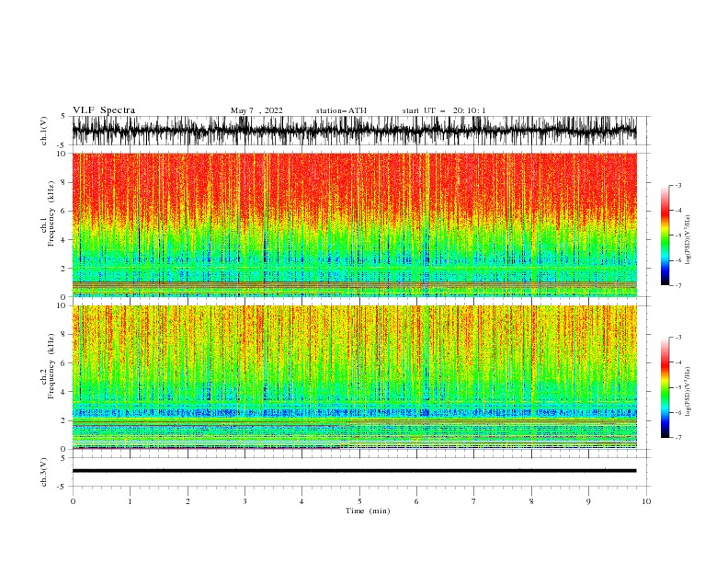Click time axis tick label "10" at bottom right

[x=646, y=501]
